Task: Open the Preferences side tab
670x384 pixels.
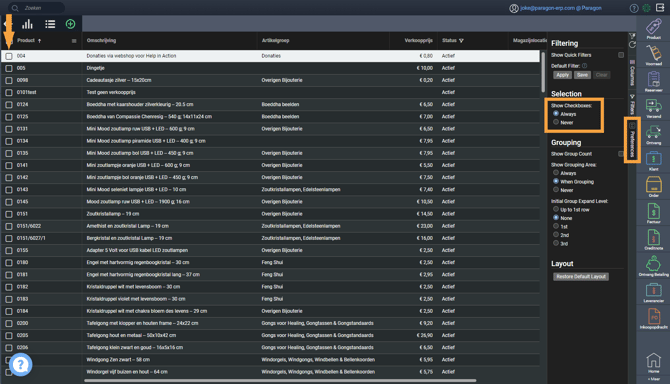Action: coord(632,140)
